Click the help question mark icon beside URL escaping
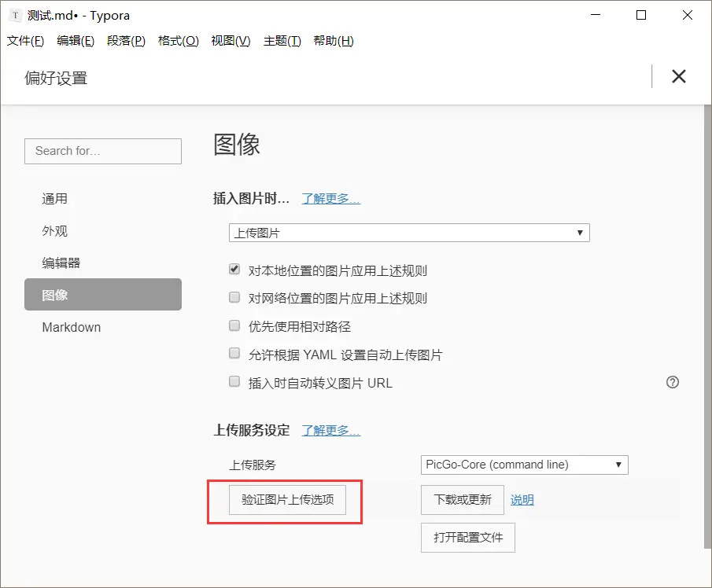The height and width of the screenshot is (588, 712). pyautogui.click(x=673, y=383)
